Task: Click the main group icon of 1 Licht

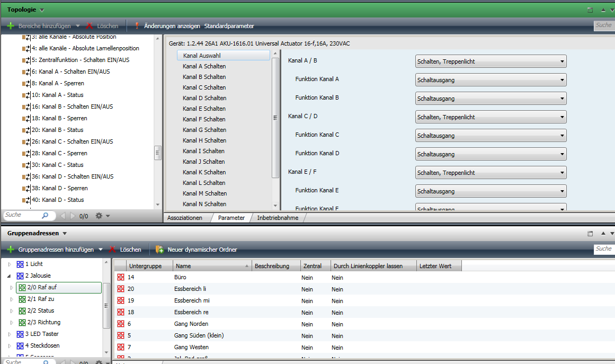Action: pyautogui.click(x=20, y=264)
